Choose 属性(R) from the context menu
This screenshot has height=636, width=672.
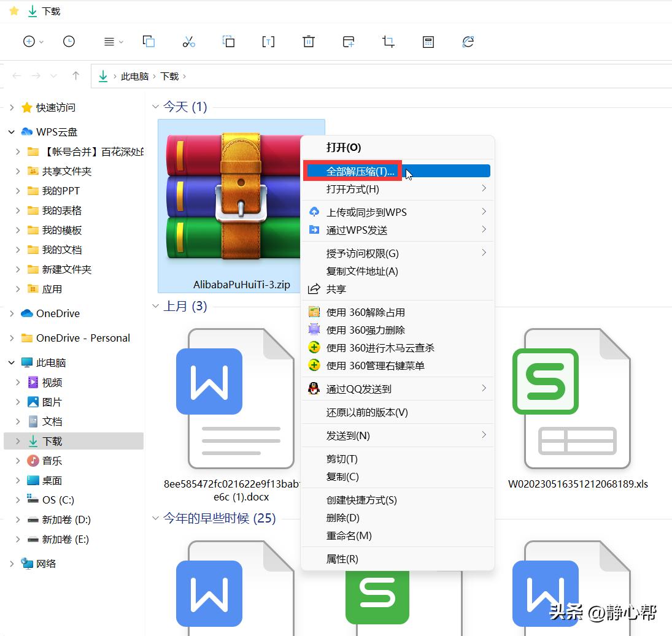tap(397, 559)
